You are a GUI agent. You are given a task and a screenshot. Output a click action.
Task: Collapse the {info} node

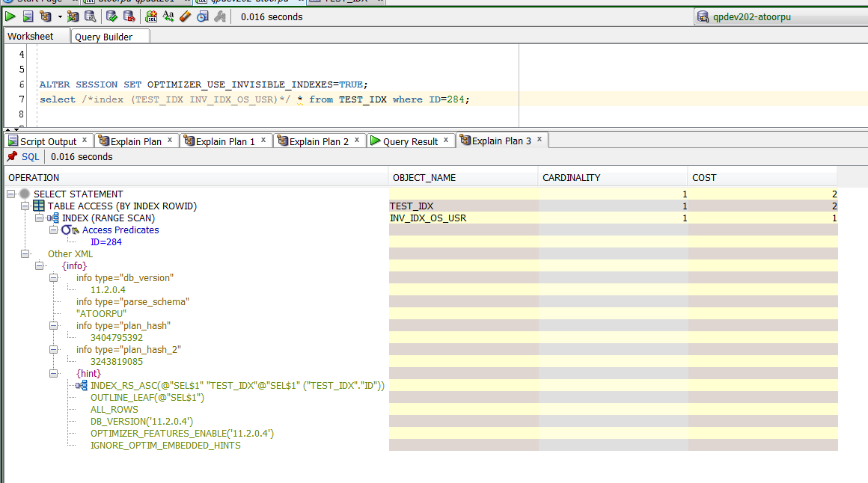click(x=40, y=266)
